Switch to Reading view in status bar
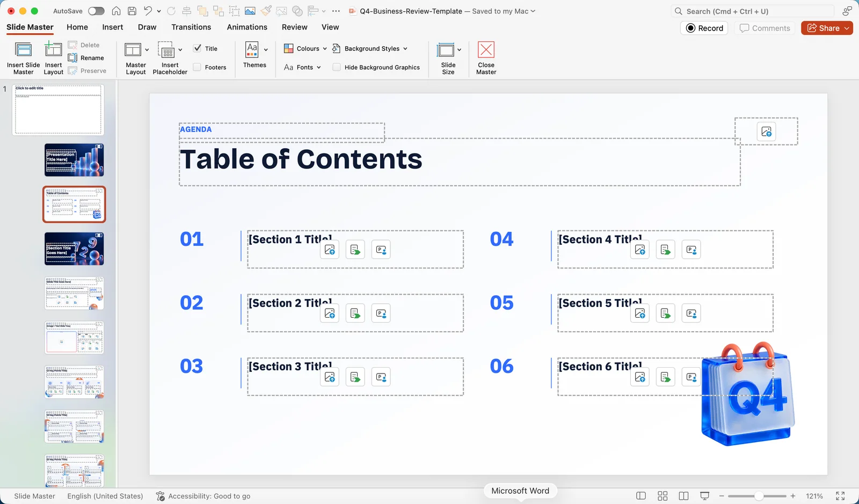 click(x=683, y=496)
